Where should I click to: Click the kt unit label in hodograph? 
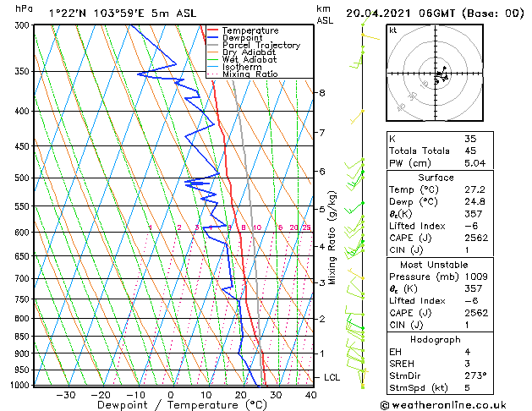coord(393,30)
